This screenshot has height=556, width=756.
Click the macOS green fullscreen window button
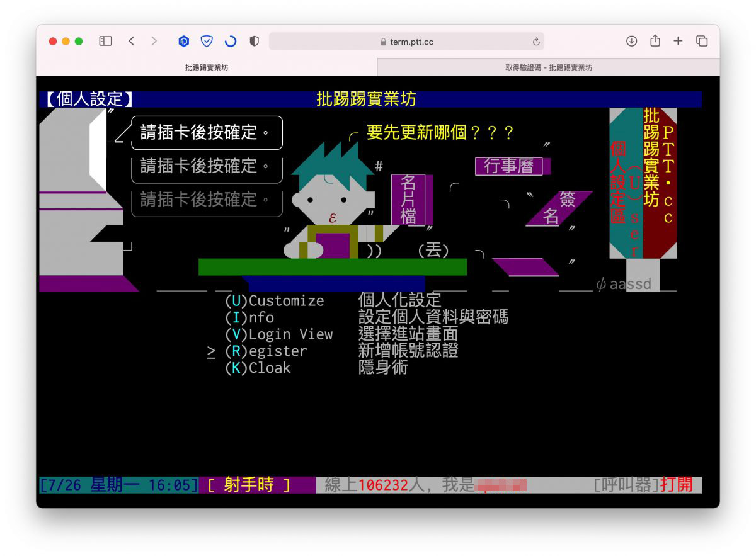(x=79, y=41)
